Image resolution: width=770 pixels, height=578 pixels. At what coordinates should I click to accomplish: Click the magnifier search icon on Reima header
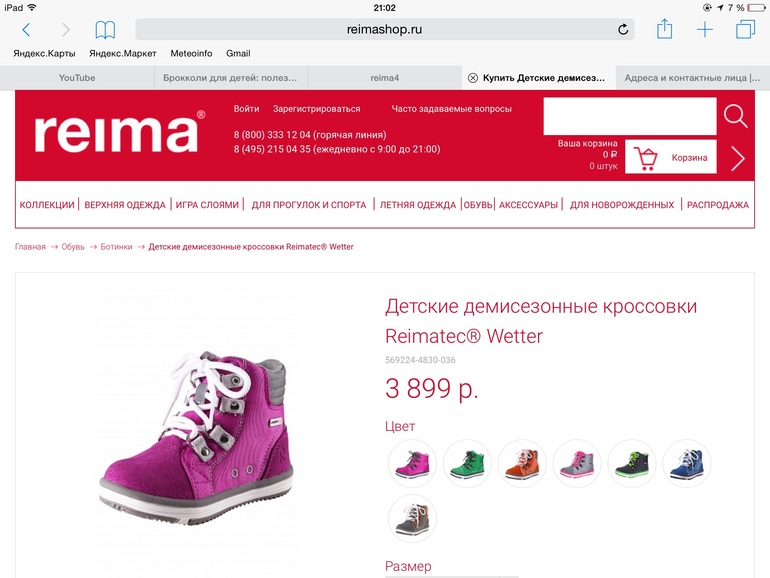coord(735,116)
